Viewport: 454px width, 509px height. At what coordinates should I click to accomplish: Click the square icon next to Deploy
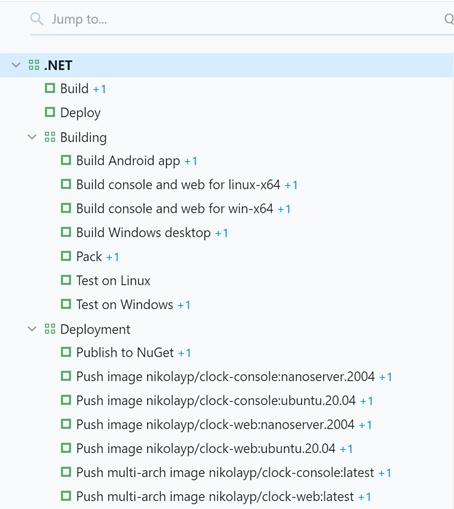click(50, 112)
